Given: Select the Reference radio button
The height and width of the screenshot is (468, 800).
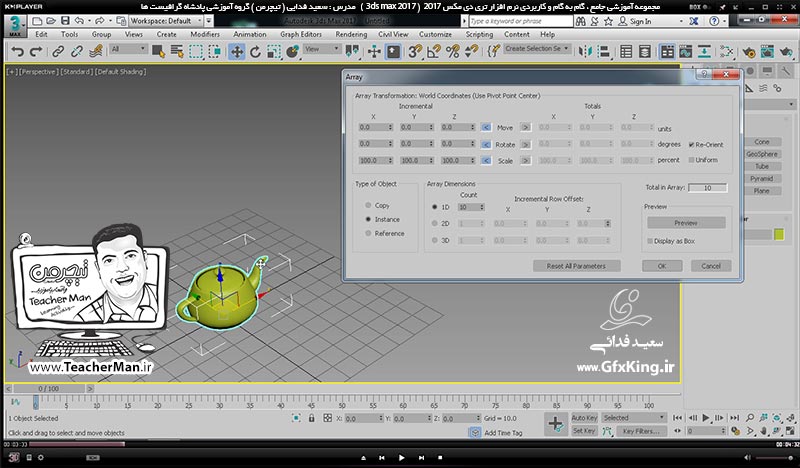Looking at the screenshot, I should (368, 233).
